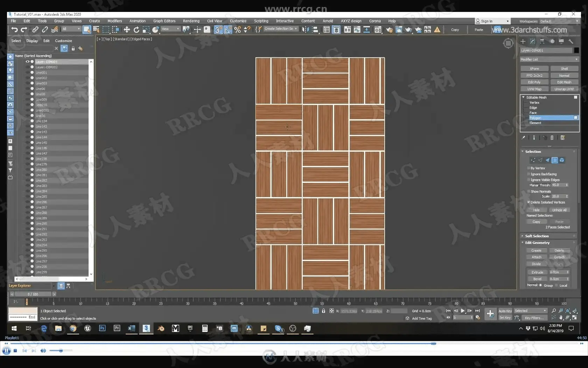Click the time slider at frame 0/100
588x368 pixels.
click(x=33, y=294)
